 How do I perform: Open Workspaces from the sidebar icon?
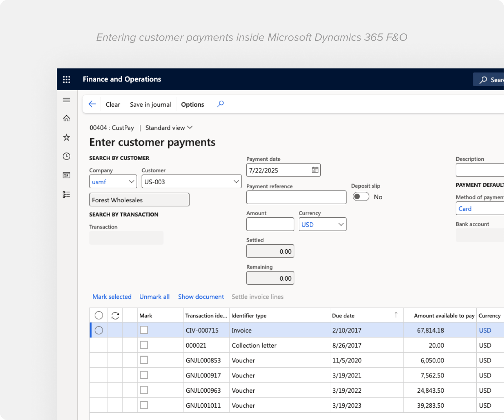(x=67, y=175)
